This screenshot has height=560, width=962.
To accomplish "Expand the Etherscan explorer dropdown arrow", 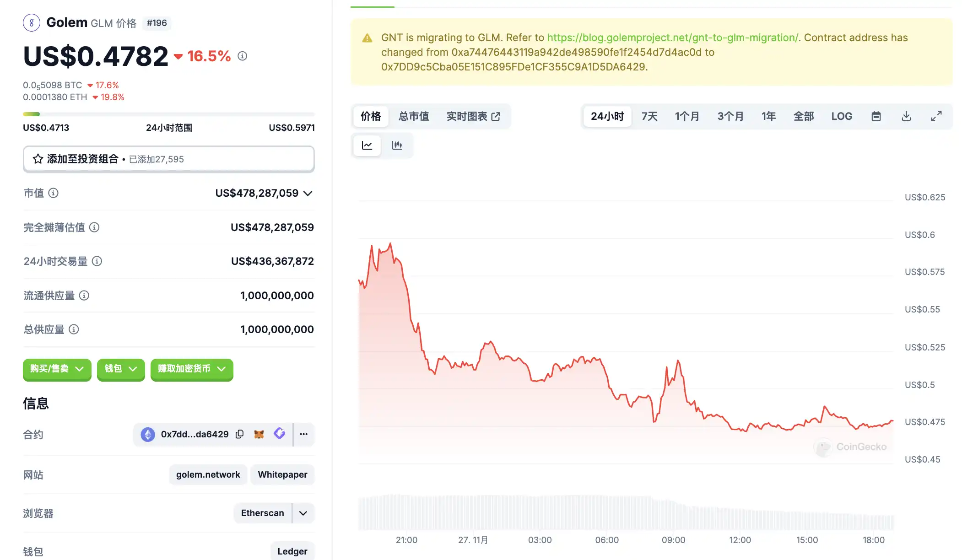I will click(x=303, y=513).
